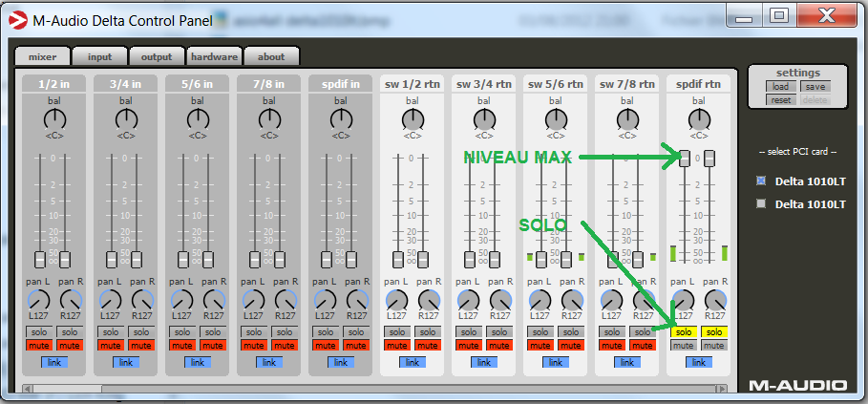
Task: Unmute the left channel of sw 7/8 rtn
Action: [x=612, y=346]
